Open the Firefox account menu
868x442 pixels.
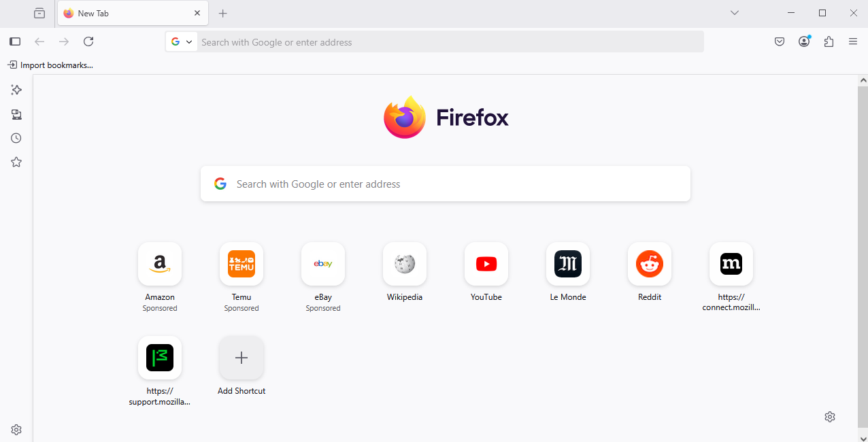pos(804,41)
